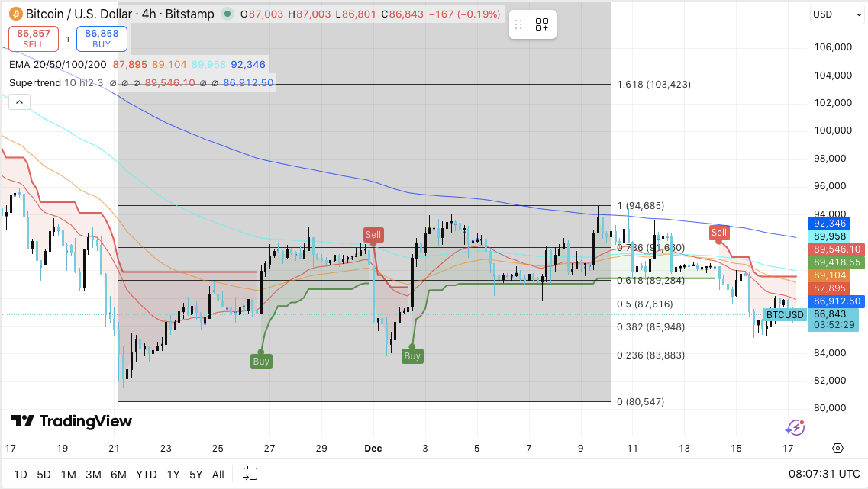The image size is (868, 489).
Task: Select the YTD time range
Action: (x=147, y=475)
